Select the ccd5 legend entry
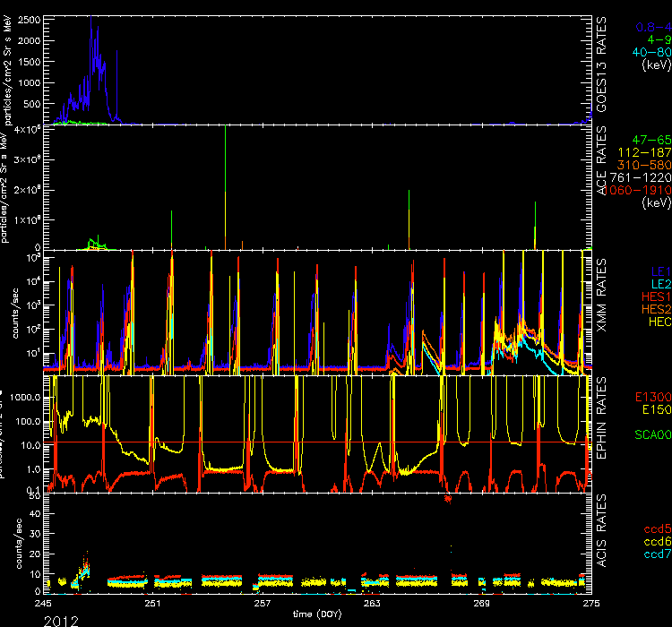 [x=656, y=528]
